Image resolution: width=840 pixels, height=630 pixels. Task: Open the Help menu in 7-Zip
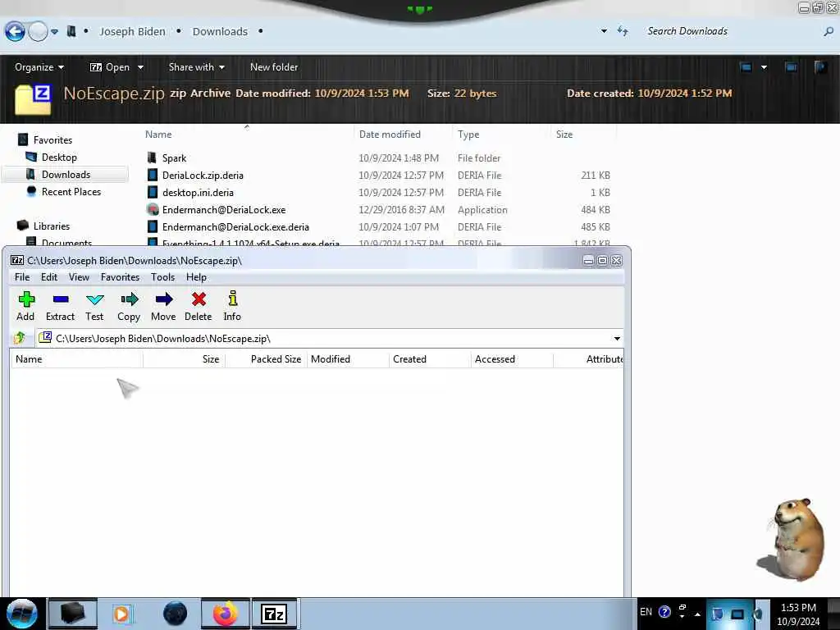click(196, 277)
